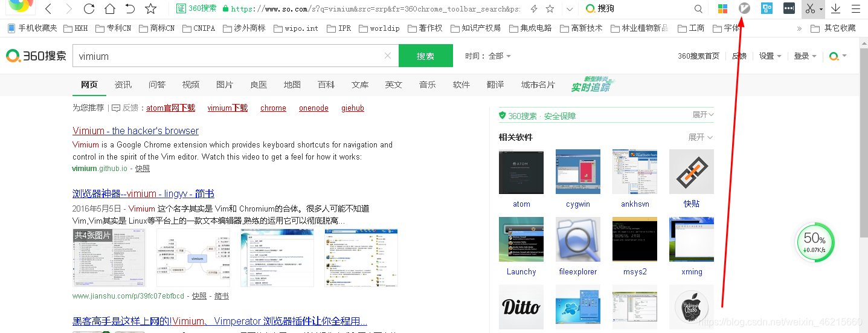Image resolution: width=868 pixels, height=333 pixels.
Task: Open the 360搜索首页 link
Action: tap(698, 56)
